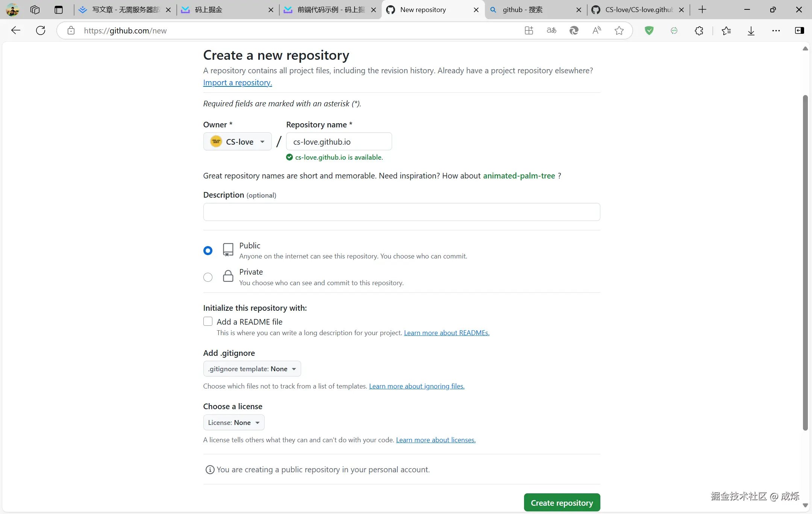Viewport: 812px width, 514px height.
Task: Open the License dropdown
Action: pyautogui.click(x=233, y=422)
